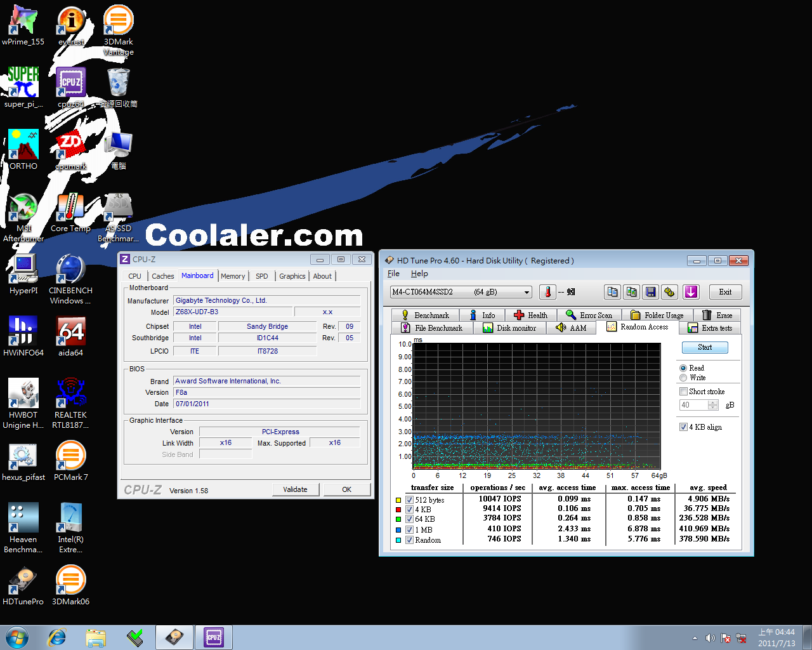Switch to the Health tab in HD Tune

tap(530, 315)
